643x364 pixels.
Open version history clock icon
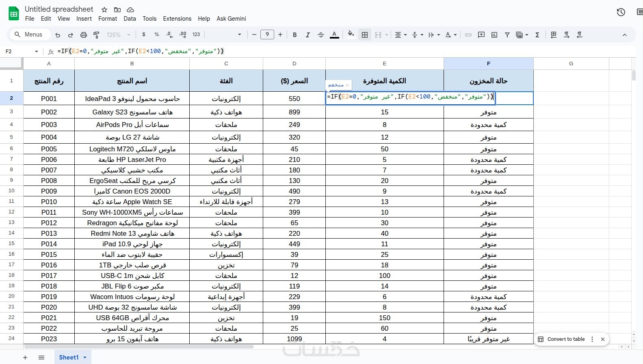pos(621,12)
